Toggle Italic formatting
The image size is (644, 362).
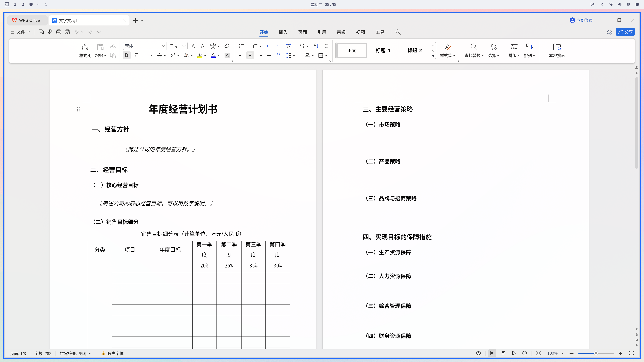[136, 55]
